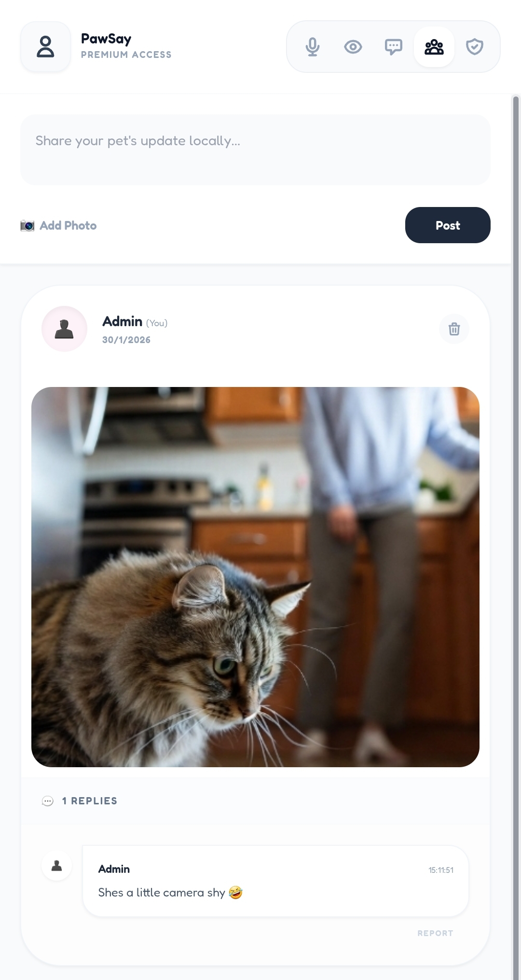Viewport: 521px width, 980px height.
Task: Open the cat photo in the post
Action: click(255, 577)
